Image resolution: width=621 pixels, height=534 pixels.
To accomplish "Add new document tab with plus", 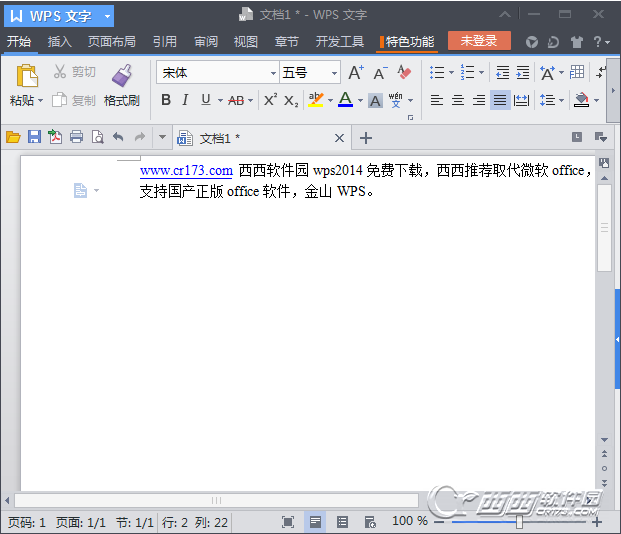I will pos(366,138).
